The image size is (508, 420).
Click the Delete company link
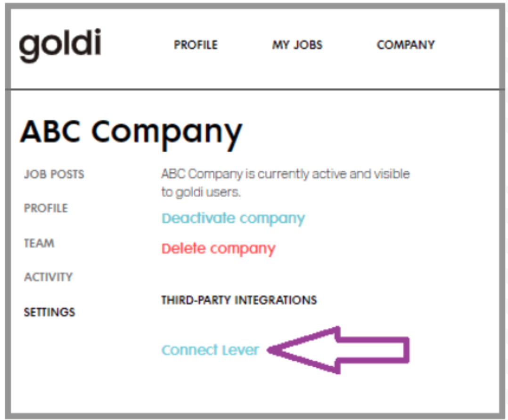[x=219, y=248]
